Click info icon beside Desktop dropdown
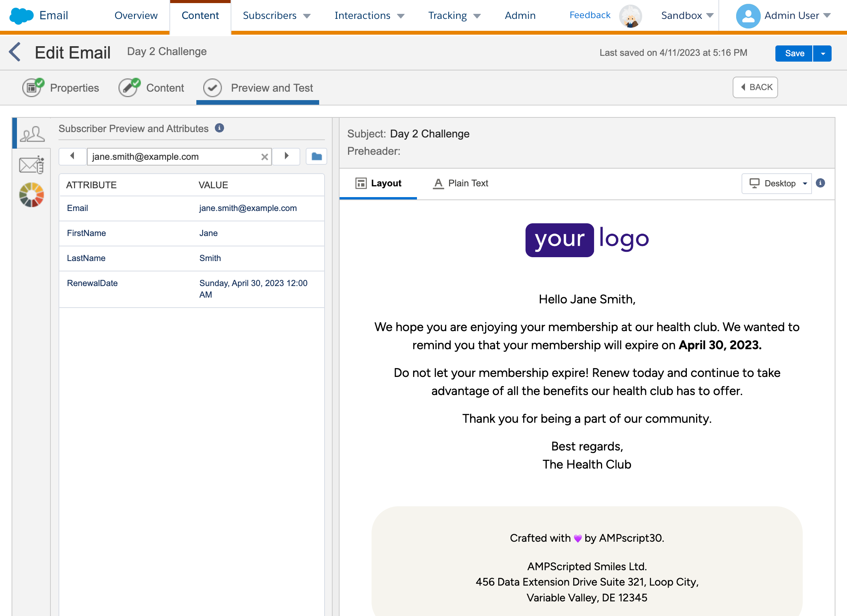The height and width of the screenshot is (616, 847). tap(820, 183)
